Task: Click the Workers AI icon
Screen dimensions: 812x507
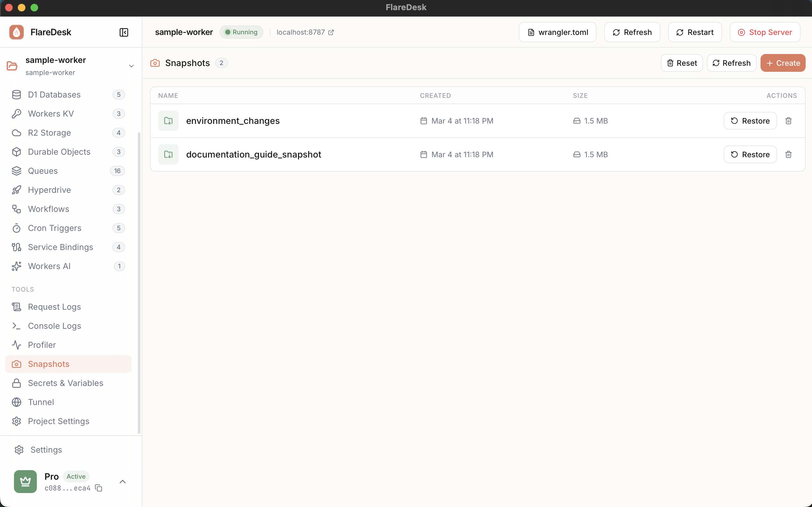Action: 17,266
